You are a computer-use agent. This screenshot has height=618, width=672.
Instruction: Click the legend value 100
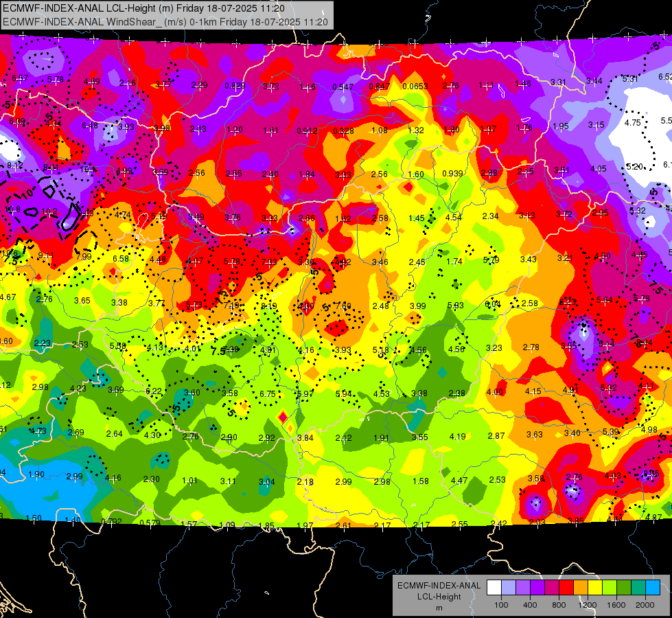(x=501, y=605)
